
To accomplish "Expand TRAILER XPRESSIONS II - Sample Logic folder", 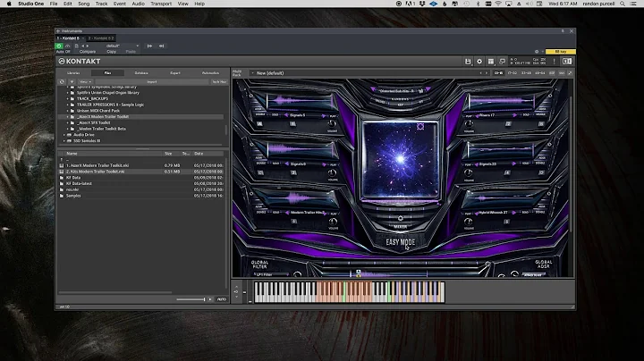I will click(68, 105).
